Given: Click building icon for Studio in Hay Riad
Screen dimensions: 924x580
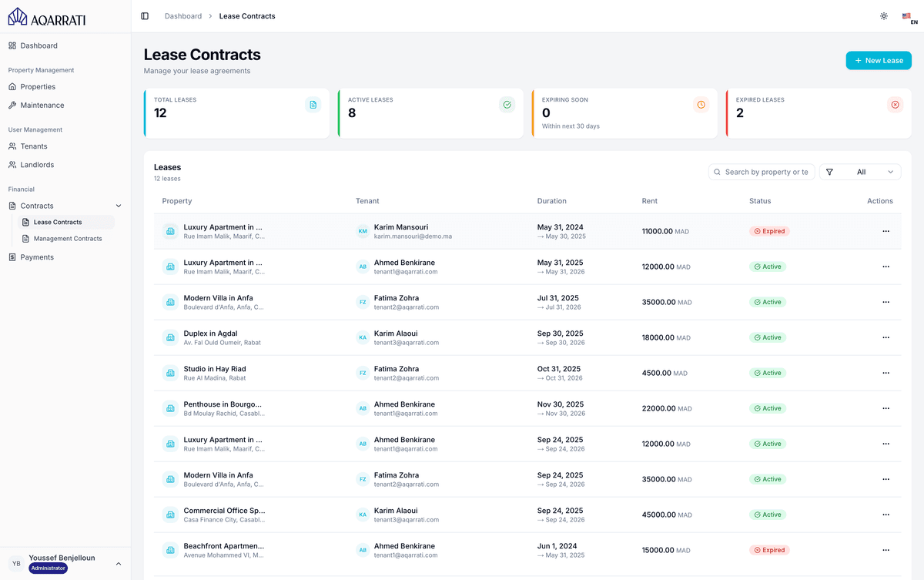Looking at the screenshot, I should pyautogui.click(x=170, y=373).
